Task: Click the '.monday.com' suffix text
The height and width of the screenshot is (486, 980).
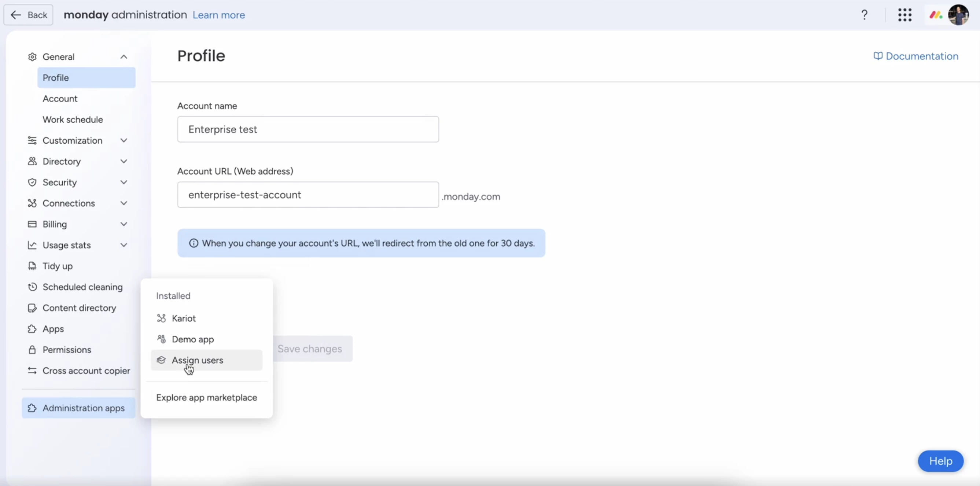Action: coord(471,197)
